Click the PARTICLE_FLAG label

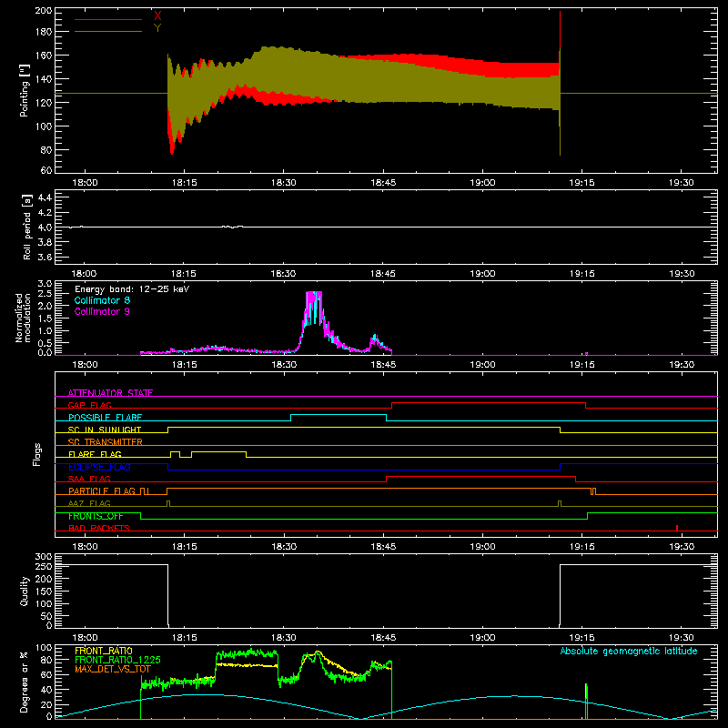102,490
